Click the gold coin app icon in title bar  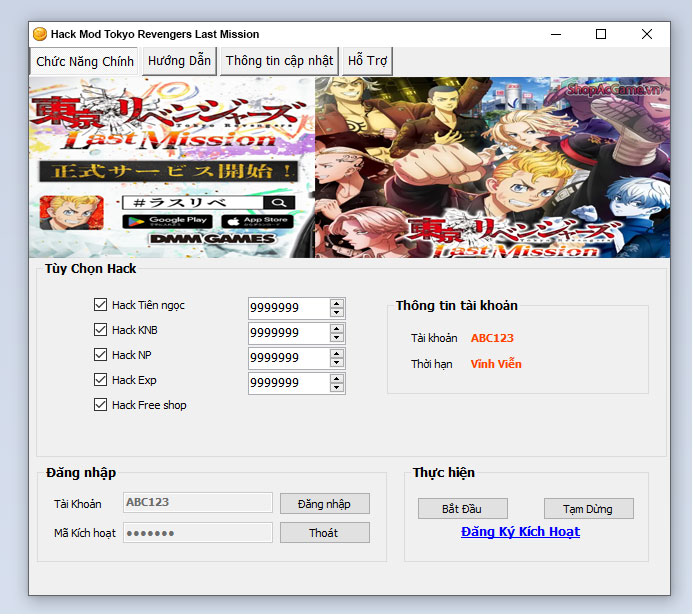(x=40, y=34)
